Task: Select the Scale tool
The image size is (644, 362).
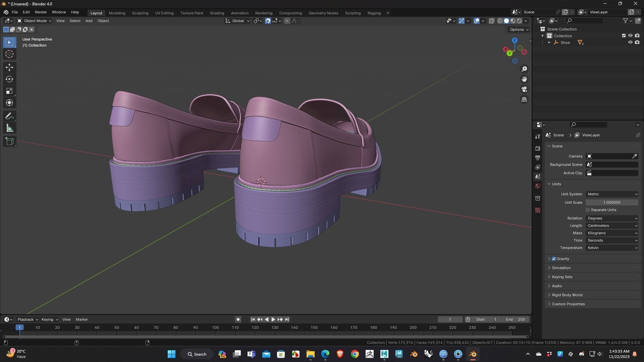Action: click(9, 91)
